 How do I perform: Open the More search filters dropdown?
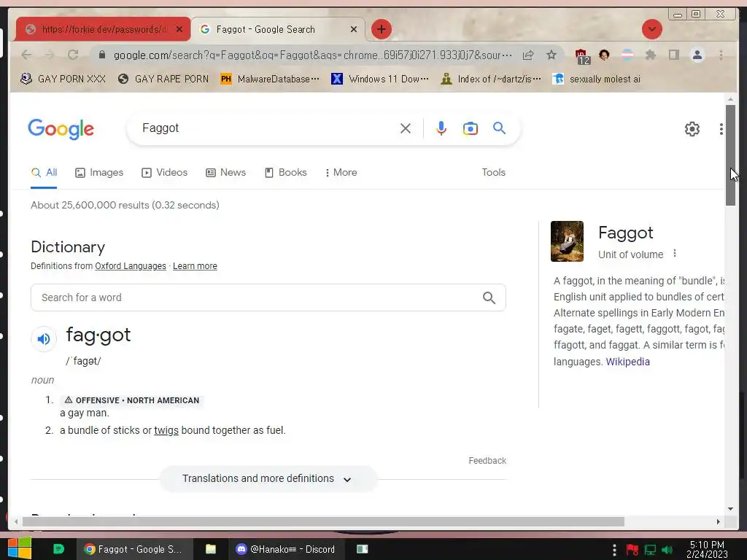click(341, 172)
